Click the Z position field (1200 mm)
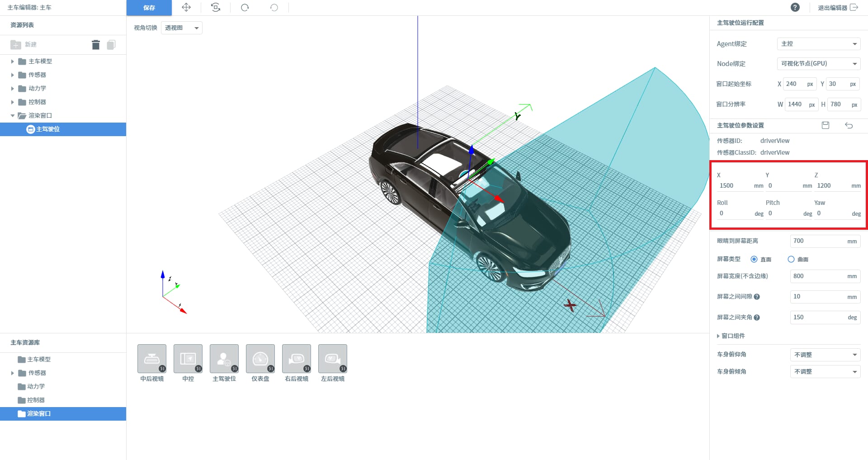The height and width of the screenshot is (460, 868). click(x=838, y=186)
